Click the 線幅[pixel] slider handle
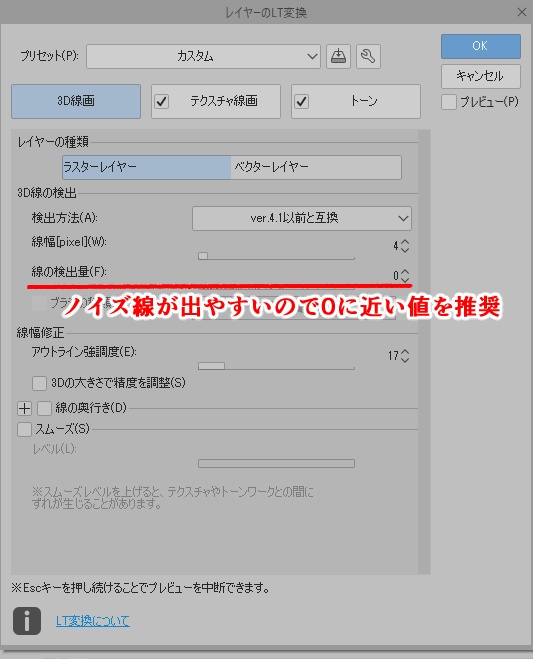This screenshot has width=533, height=659. (203, 256)
